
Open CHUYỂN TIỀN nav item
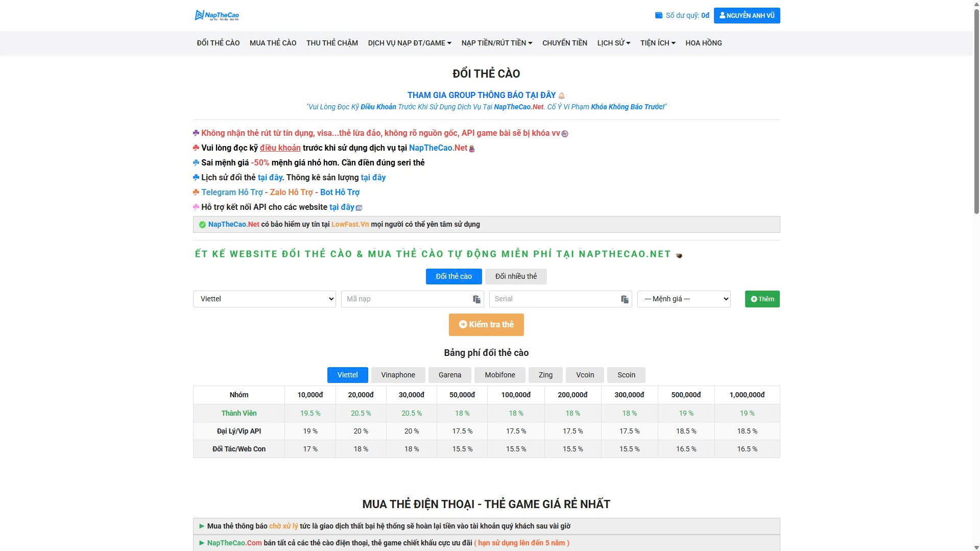coord(565,43)
